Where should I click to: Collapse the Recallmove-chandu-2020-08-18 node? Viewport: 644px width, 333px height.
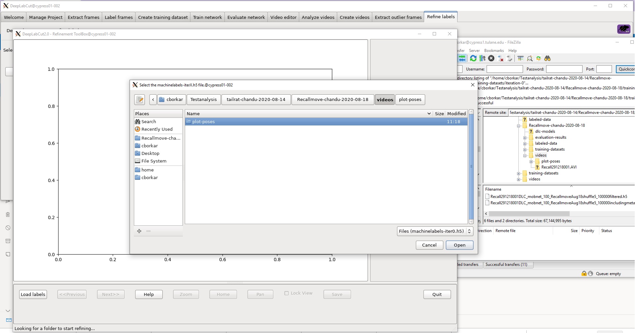(x=518, y=125)
